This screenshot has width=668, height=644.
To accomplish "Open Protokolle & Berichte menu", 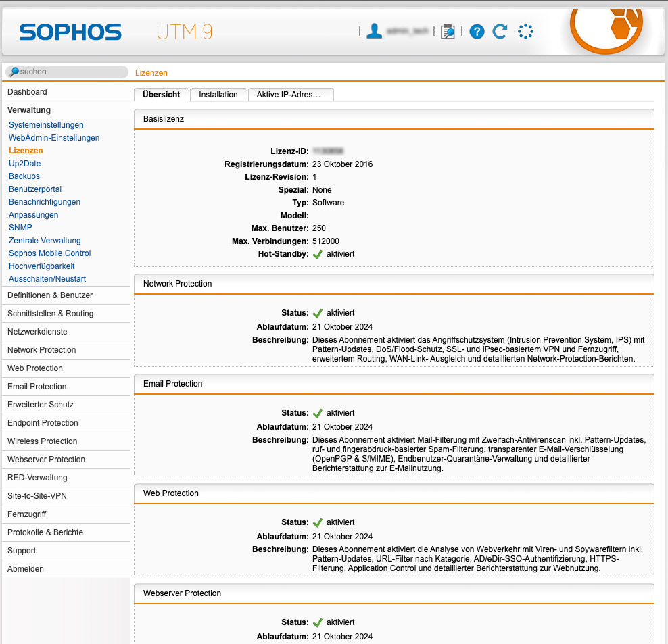I will pos(66,533).
